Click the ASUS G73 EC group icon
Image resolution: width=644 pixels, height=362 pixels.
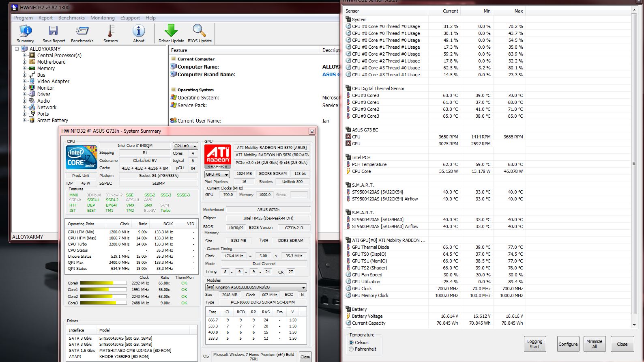point(348,130)
